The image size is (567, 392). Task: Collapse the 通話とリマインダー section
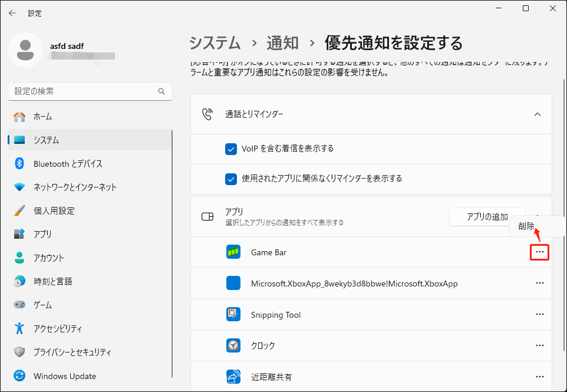point(537,114)
